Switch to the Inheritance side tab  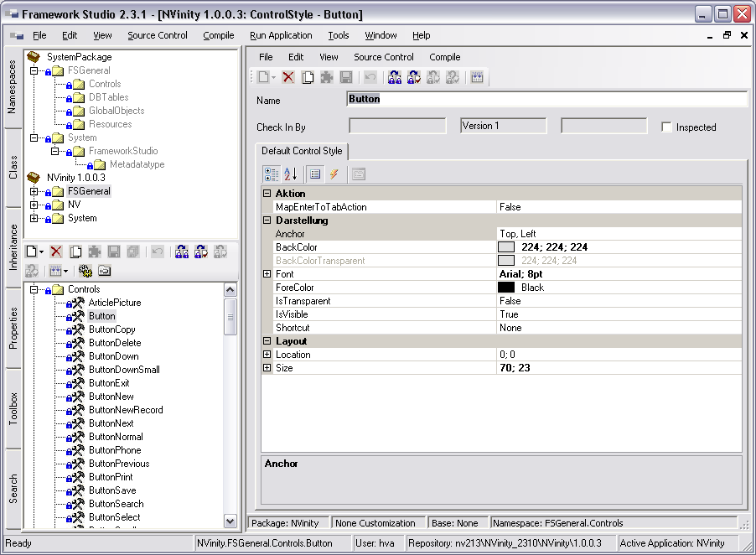coord(12,247)
